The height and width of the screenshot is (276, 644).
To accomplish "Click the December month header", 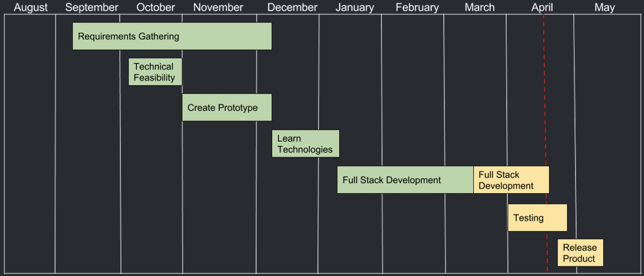I will click(x=292, y=7).
